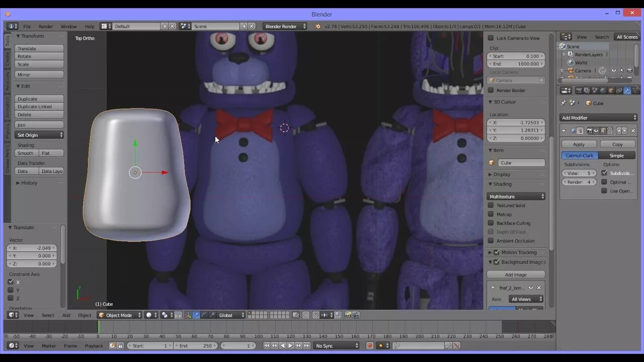Click the Smooth shading button
The width and height of the screenshot is (644, 362).
click(26, 153)
